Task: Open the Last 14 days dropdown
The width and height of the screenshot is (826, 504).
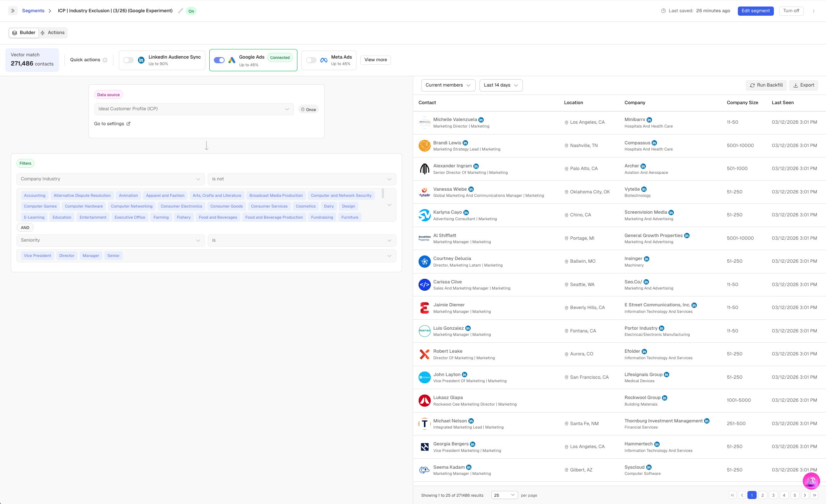Action: tap(501, 85)
